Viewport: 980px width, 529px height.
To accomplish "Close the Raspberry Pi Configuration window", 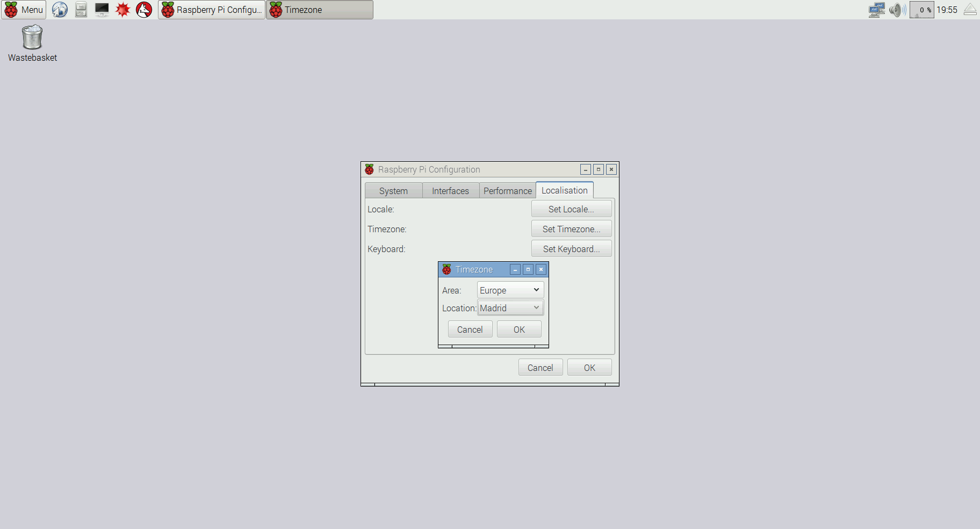I will coord(611,169).
